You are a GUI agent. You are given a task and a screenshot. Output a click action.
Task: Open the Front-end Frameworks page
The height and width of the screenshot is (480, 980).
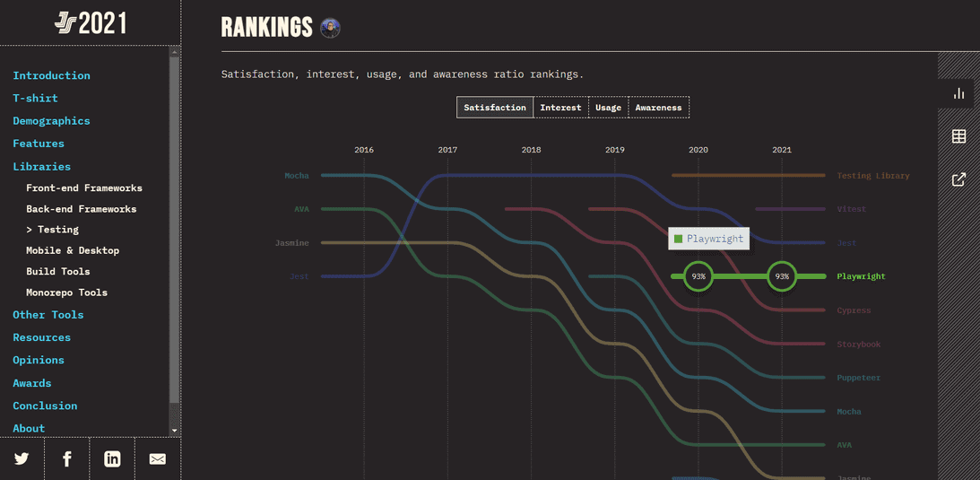(84, 188)
